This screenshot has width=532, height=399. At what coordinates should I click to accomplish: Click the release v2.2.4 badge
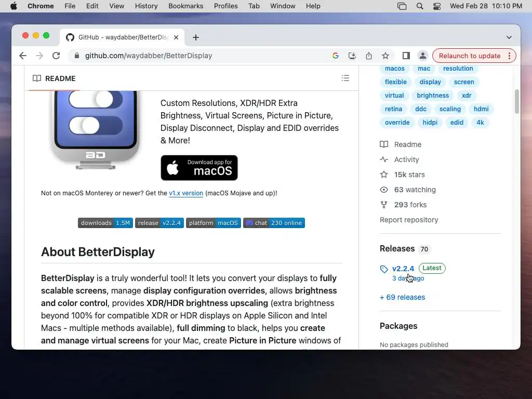click(159, 223)
